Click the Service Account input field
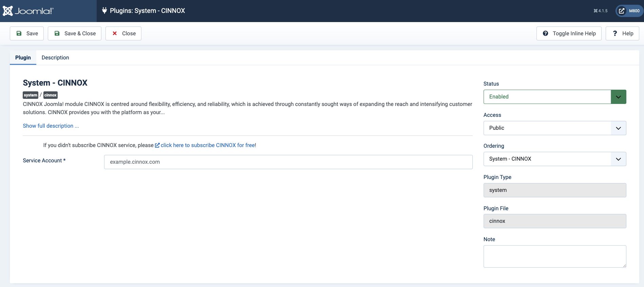 point(288,162)
